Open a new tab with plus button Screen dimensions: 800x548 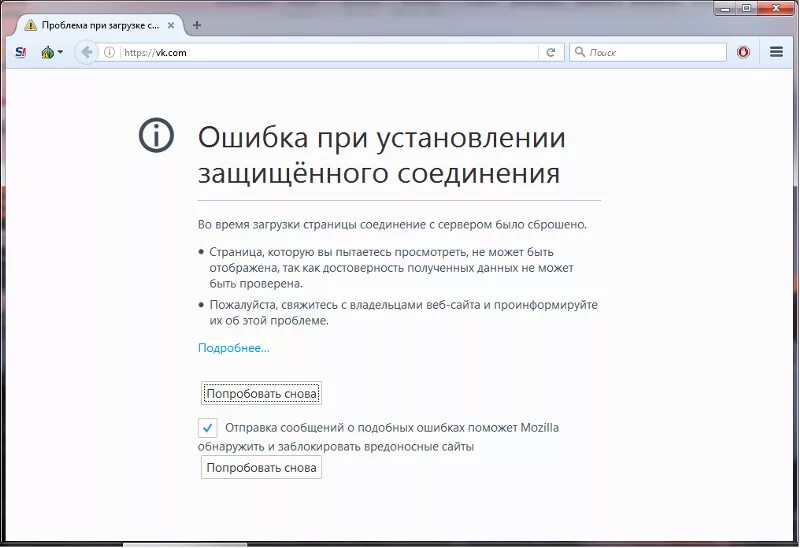[x=197, y=25]
